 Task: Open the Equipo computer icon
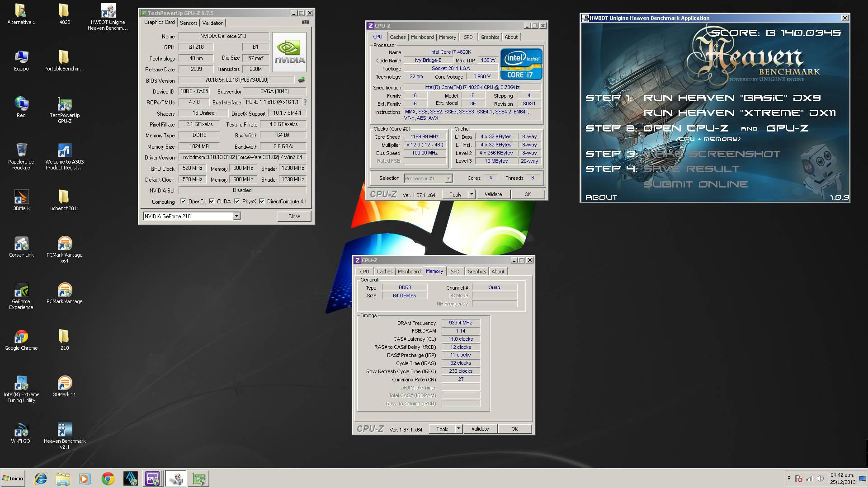coord(21,61)
